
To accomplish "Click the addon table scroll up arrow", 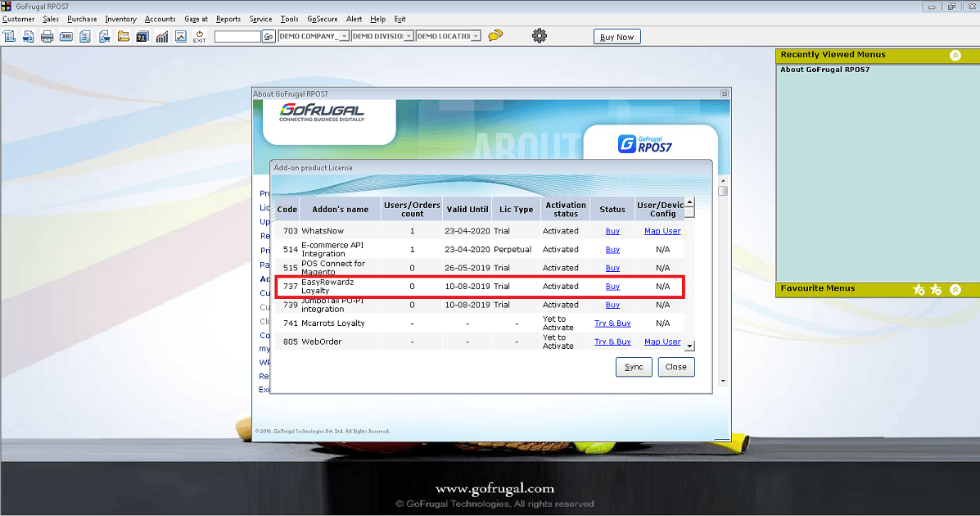I will pyautogui.click(x=689, y=202).
